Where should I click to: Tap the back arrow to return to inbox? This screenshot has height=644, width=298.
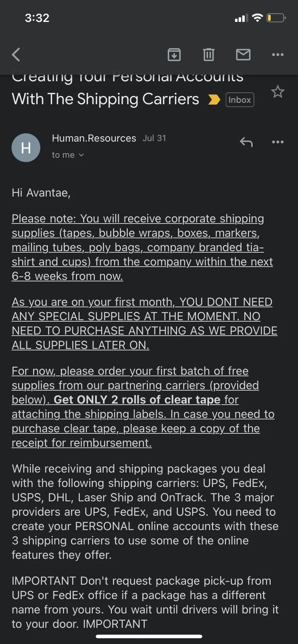click(x=16, y=55)
